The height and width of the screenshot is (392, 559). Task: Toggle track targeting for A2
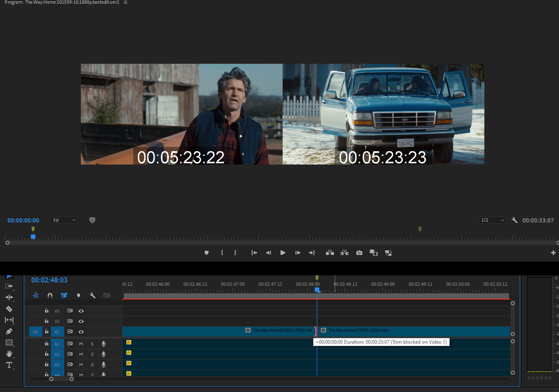(x=57, y=354)
